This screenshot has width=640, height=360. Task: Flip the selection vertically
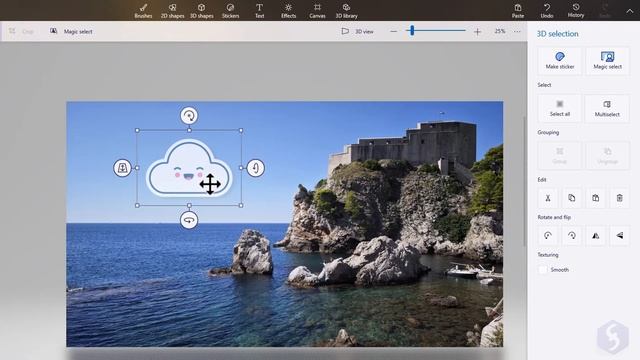tap(620, 236)
